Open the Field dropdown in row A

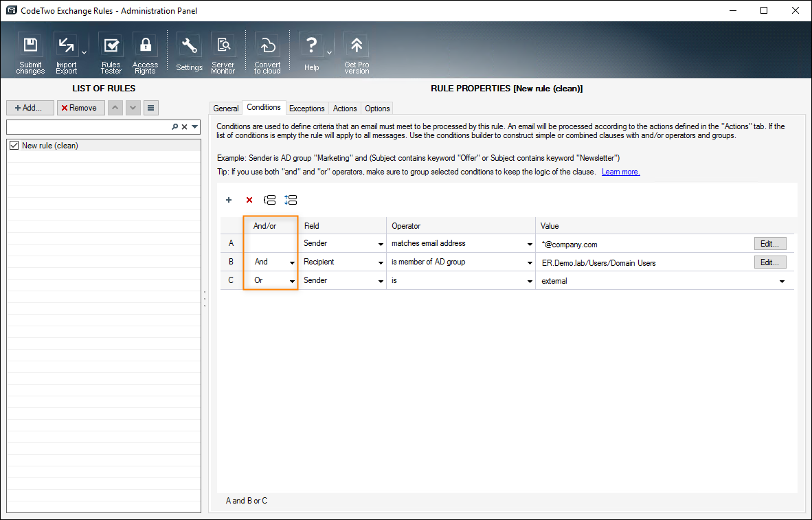click(381, 244)
